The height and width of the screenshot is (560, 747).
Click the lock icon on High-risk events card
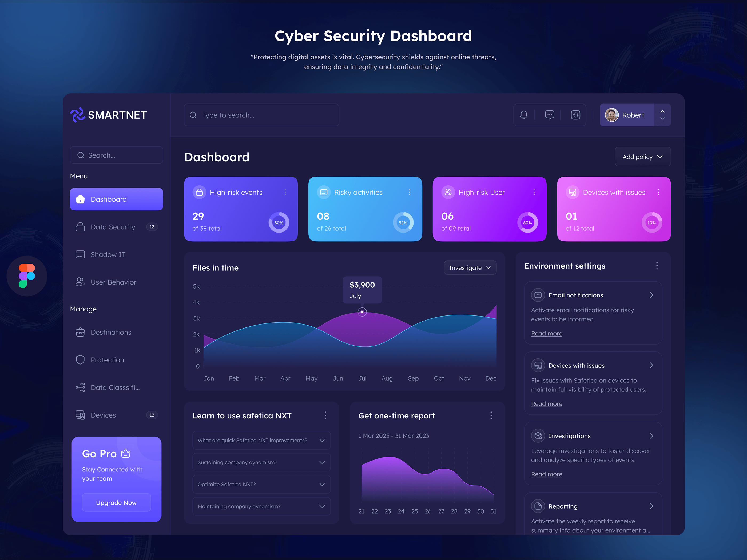(x=199, y=192)
